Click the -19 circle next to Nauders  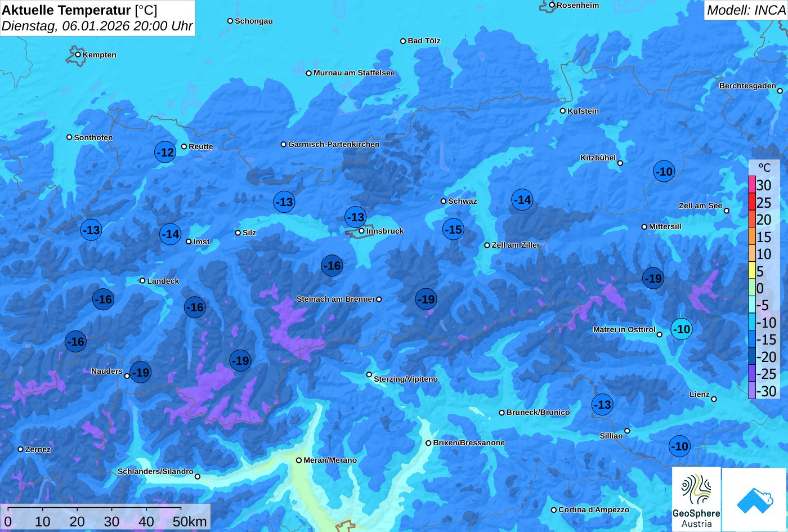pyautogui.click(x=141, y=372)
